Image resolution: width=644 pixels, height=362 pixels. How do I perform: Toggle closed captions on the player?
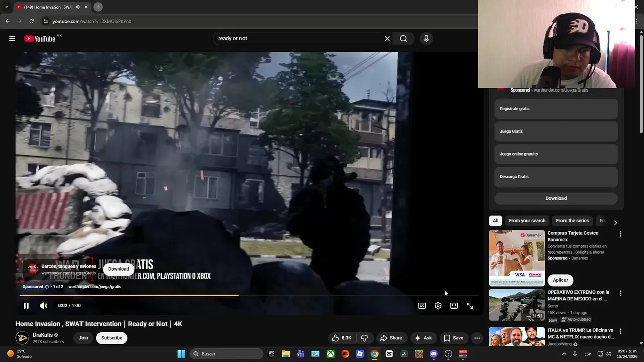tap(422, 306)
